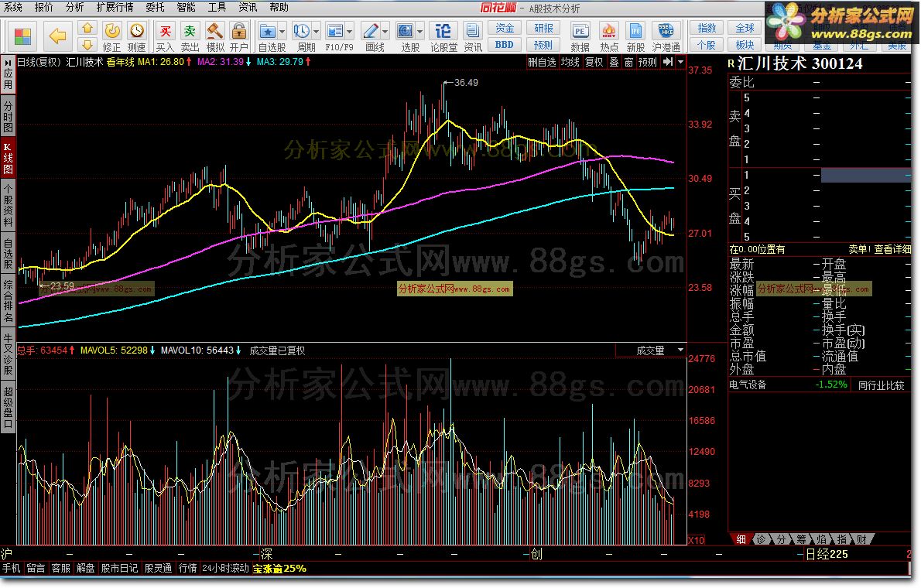Viewport: 921px width, 588px height.
Task: Click 删自选 to remove from watchlist
Action: click(x=542, y=62)
